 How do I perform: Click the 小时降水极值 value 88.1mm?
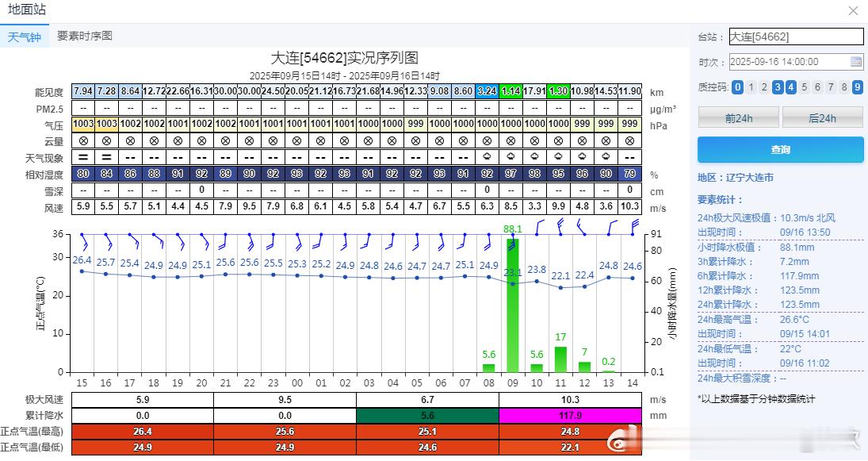tap(797, 247)
